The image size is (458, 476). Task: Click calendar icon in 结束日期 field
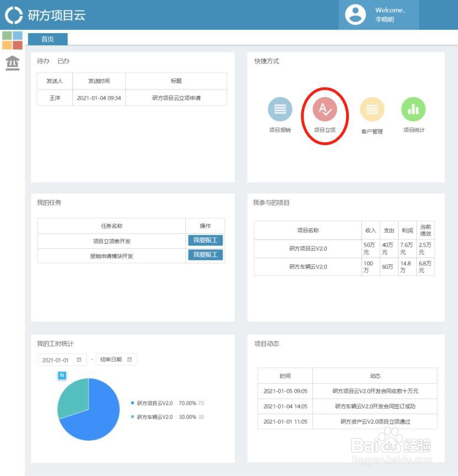pyautogui.click(x=130, y=360)
